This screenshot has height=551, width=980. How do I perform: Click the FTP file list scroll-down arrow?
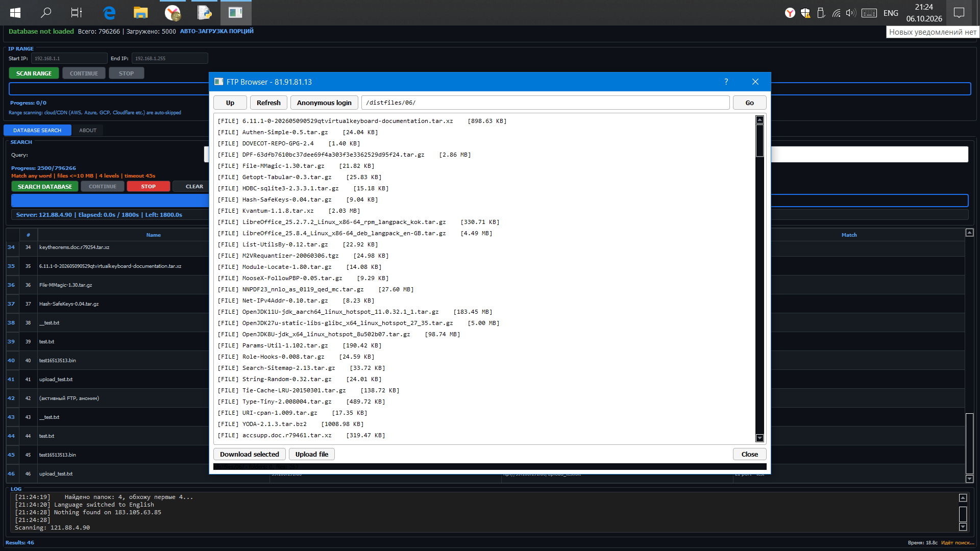(759, 438)
